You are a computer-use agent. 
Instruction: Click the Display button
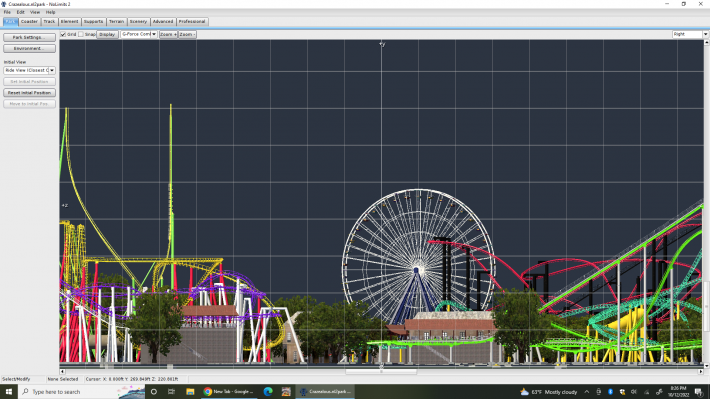pyautogui.click(x=107, y=34)
